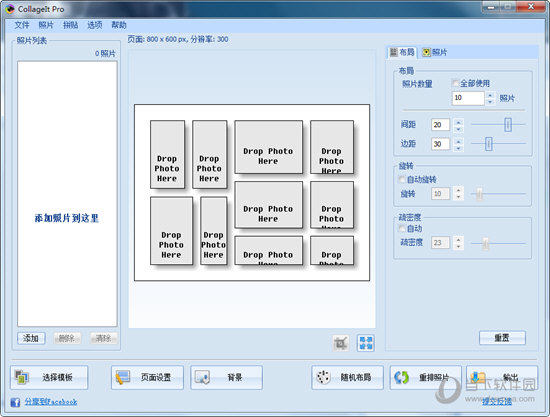Click the 照片 tab icon
The image size is (550, 417).
pyautogui.click(x=426, y=52)
